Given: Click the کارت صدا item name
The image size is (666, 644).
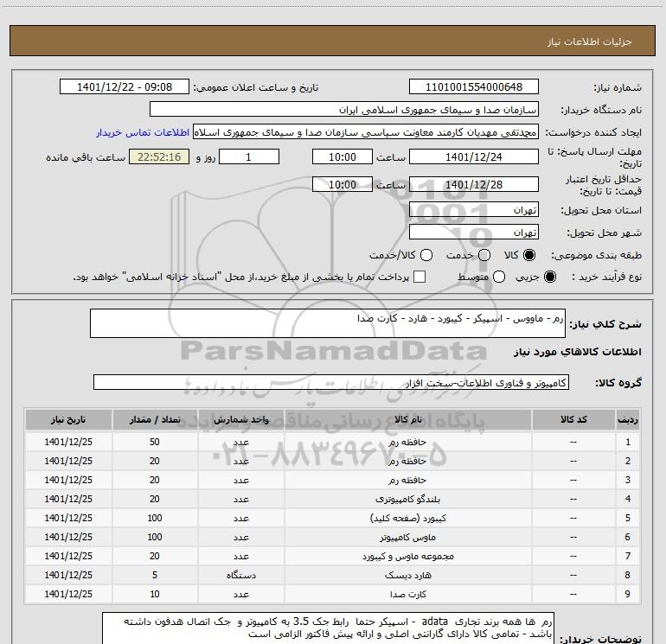Looking at the screenshot, I should coord(407,594).
